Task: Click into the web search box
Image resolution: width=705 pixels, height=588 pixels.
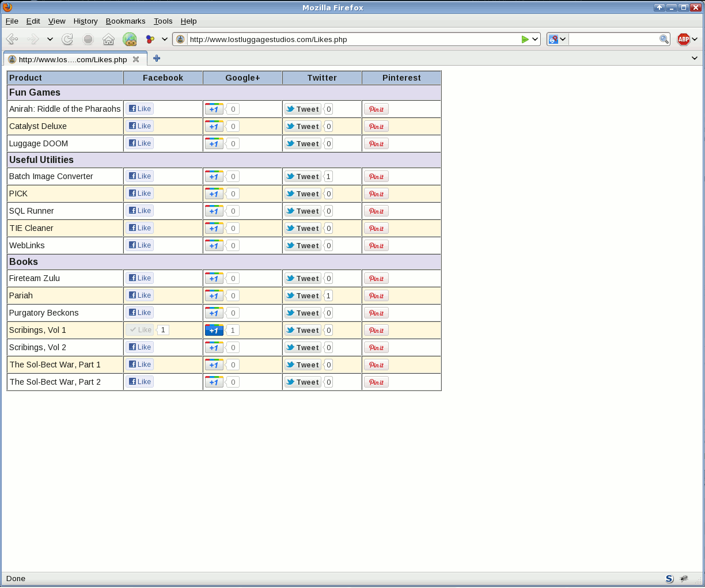Action: [614, 39]
